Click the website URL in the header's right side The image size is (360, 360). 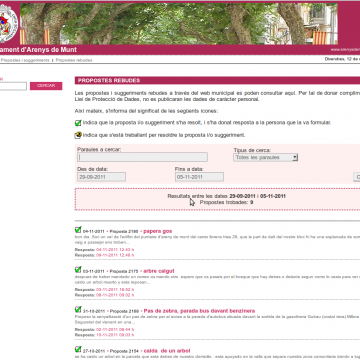[345, 50]
